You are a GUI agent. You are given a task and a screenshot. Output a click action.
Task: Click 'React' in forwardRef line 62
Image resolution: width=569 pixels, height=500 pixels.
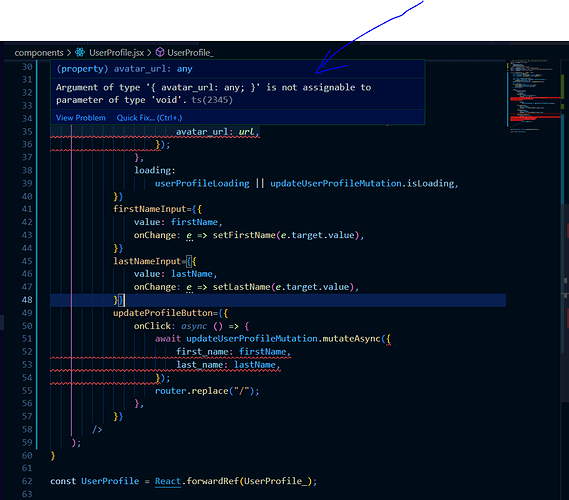168,481
